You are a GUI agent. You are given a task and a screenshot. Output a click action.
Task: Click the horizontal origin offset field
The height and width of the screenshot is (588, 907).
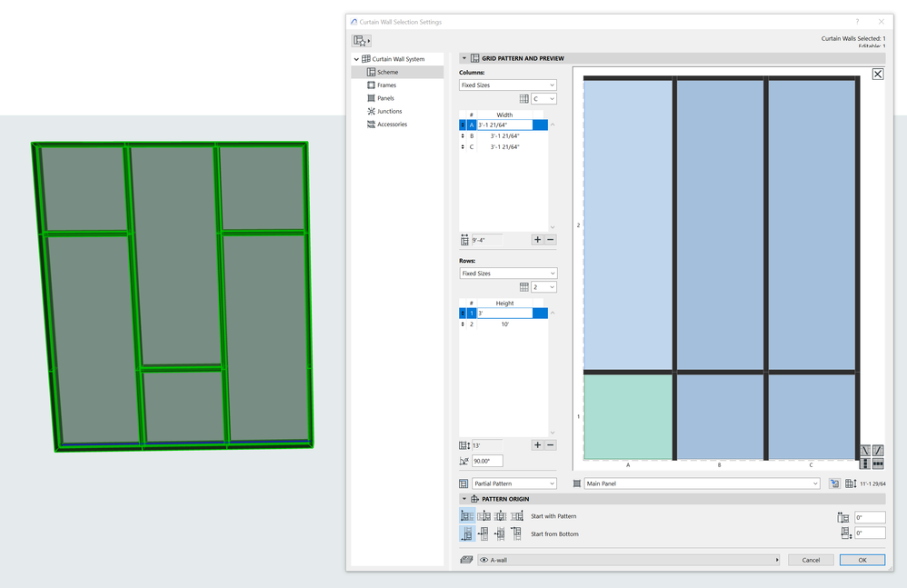pyautogui.click(x=870, y=517)
